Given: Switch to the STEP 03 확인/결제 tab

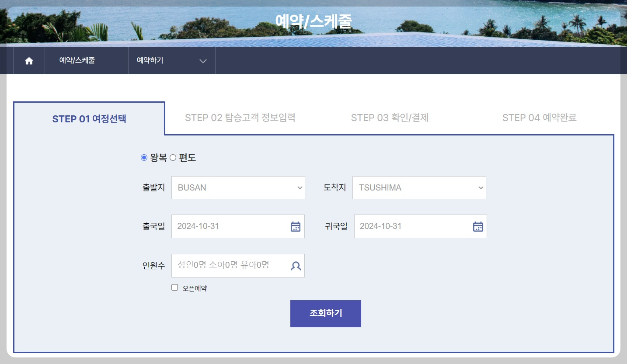Looking at the screenshot, I should [x=390, y=118].
